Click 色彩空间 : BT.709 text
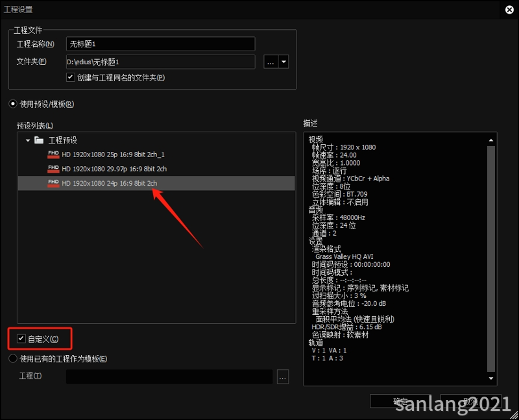Image resolution: width=519 pixels, height=420 pixels. pyautogui.click(x=339, y=194)
